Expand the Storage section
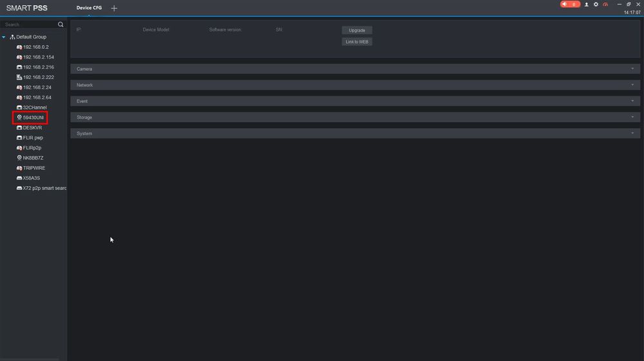Screen dimensions: 644x361 click(355, 117)
